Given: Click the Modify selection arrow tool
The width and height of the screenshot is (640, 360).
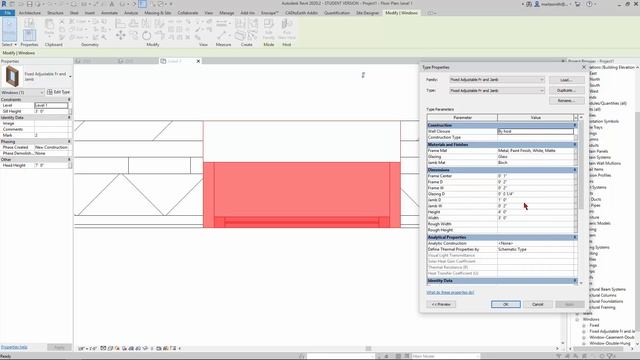Looking at the screenshot, I should (9, 29).
